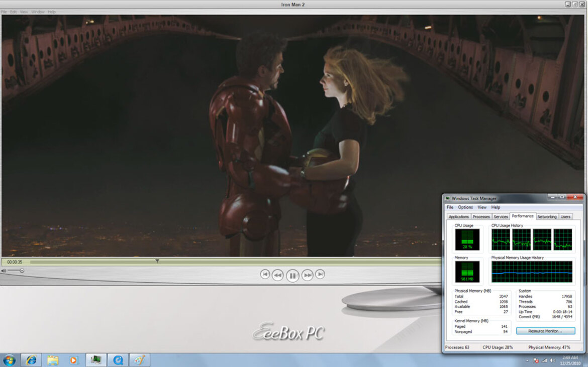Open Resource Monitor from Task Manager
Image resolution: width=588 pixels, height=367 pixels.
(x=545, y=331)
